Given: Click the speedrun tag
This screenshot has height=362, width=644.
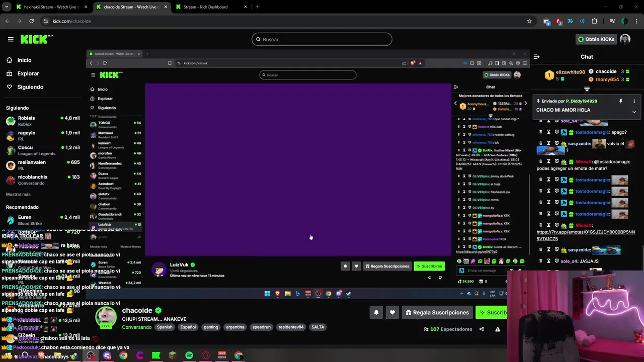Looking at the screenshot, I should click(x=262, y=327).
